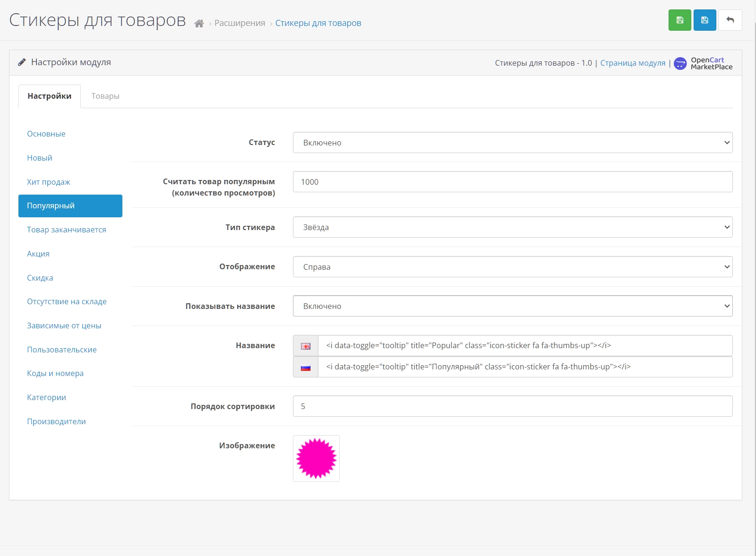Click the pink star sticker image thumbnail
This screenshot has height=556, width=756.
pos(316,459)
